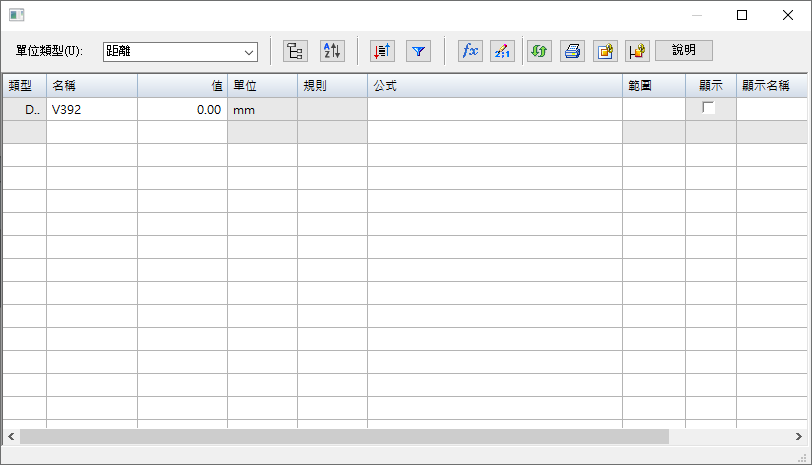The height and width of the screenshot is (465, 812).
Task: Click the 公式 column header
Action: click(494, 86)
